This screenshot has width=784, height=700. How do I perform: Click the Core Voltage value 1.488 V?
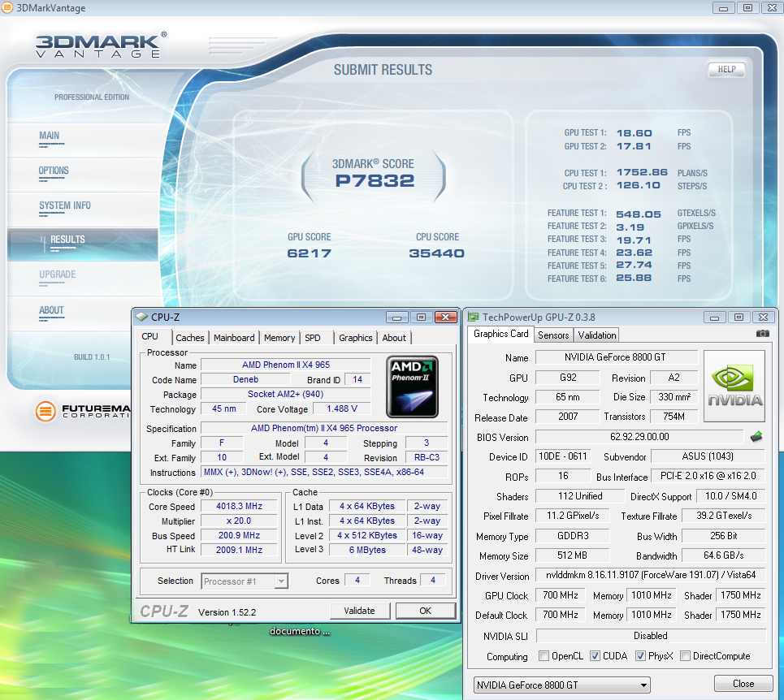(342, 408)
